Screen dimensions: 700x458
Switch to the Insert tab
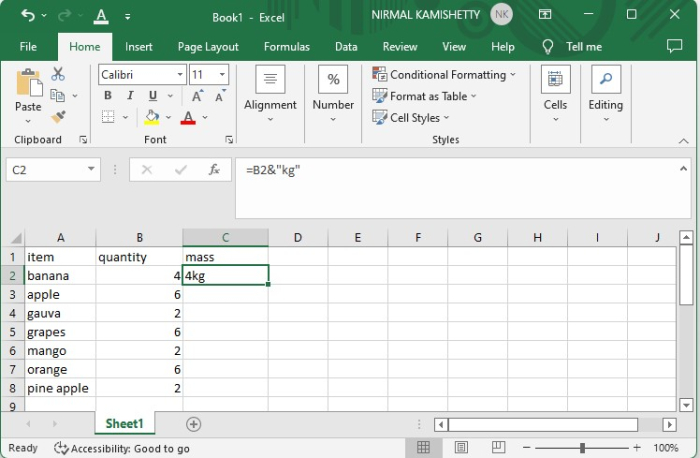point(139,46)
